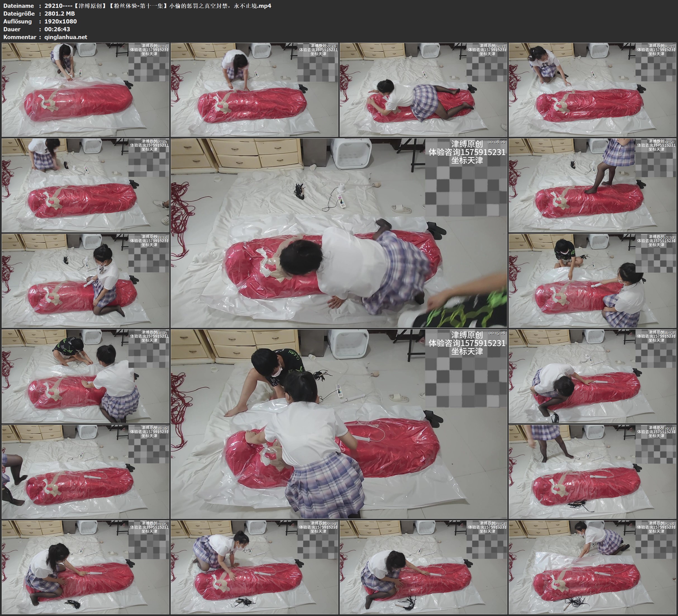Open the frame marked 00:14:03
Screen dimensions: 678x616
[x=85, y=376]
